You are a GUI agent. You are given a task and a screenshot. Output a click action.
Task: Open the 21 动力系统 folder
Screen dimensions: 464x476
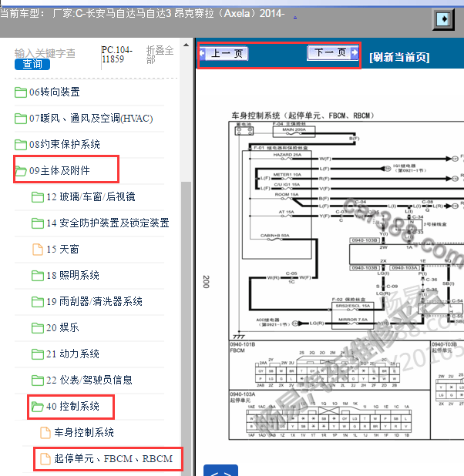(x=73, y=354)
